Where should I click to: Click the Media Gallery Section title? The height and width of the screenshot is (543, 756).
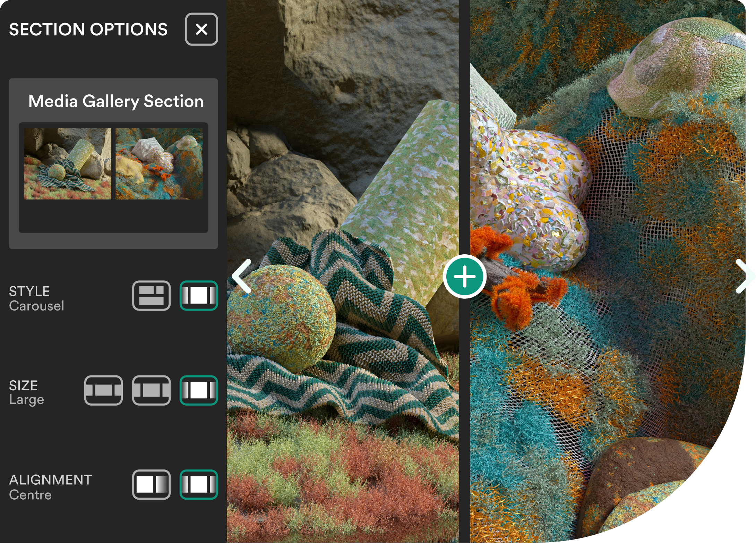tap(116, 101)
